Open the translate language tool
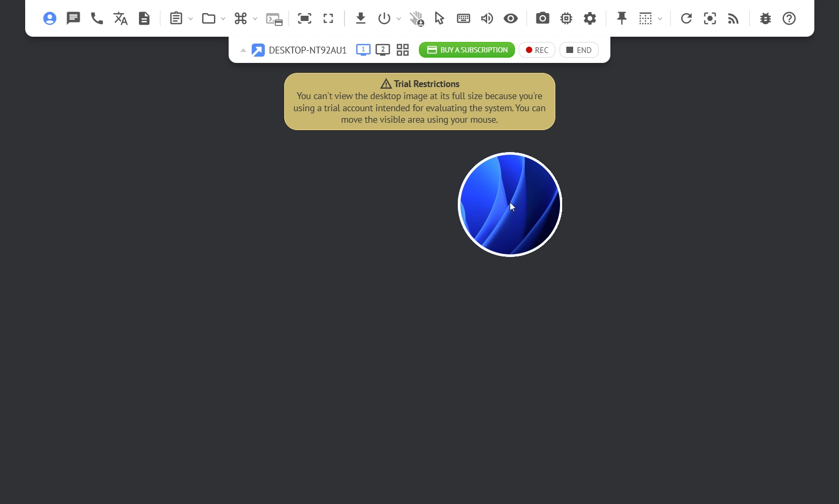 pos(121,19)
